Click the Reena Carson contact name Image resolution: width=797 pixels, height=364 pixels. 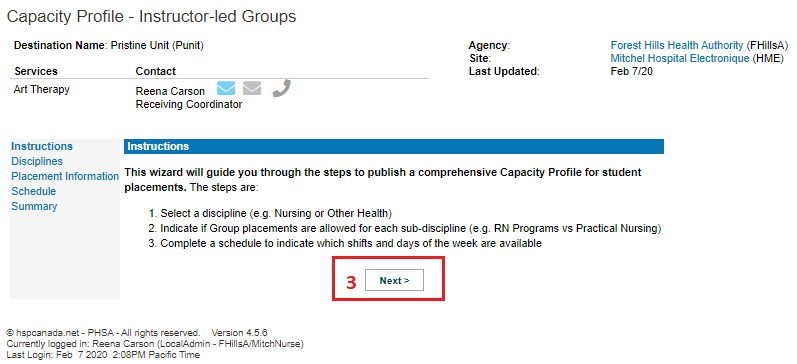point(170,92)
